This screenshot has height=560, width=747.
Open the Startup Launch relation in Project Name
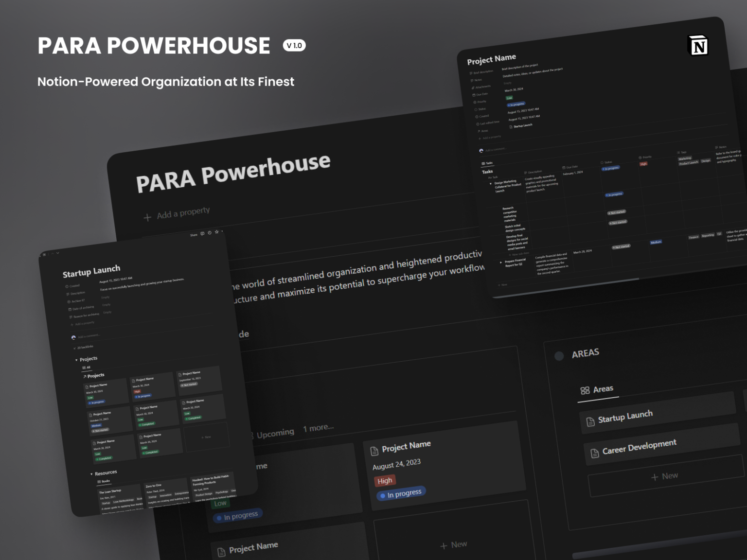(523, 125)
